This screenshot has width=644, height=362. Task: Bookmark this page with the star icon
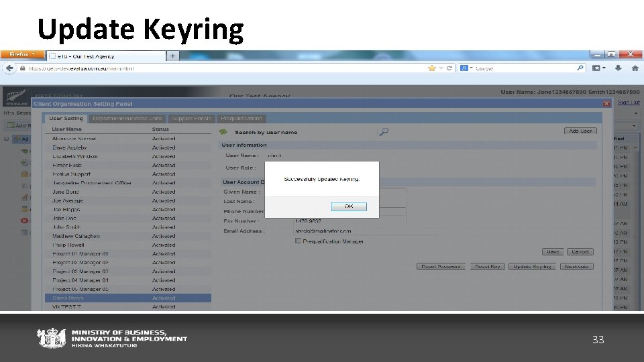[x=431, y=68]
